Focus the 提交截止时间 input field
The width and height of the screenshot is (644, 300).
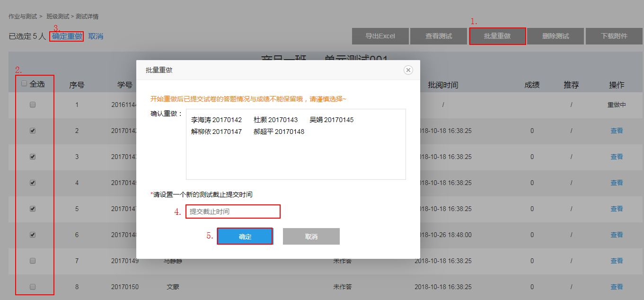coord(233,212)
